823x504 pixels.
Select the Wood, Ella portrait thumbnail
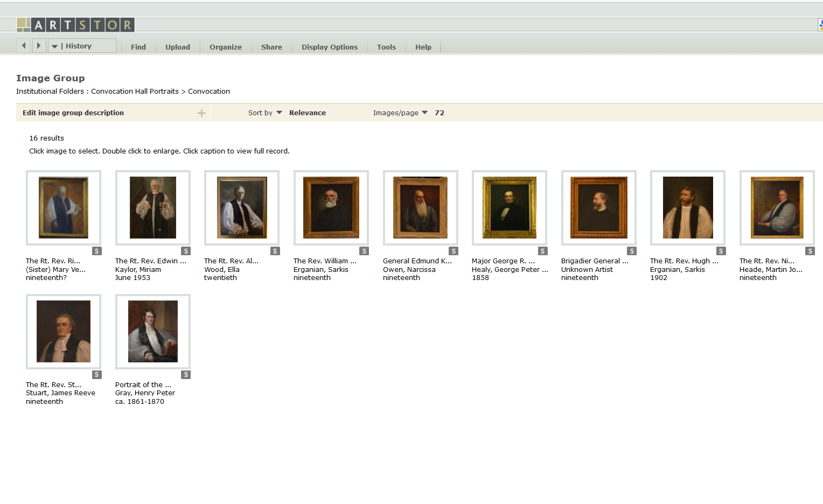(x=242, y=208)
